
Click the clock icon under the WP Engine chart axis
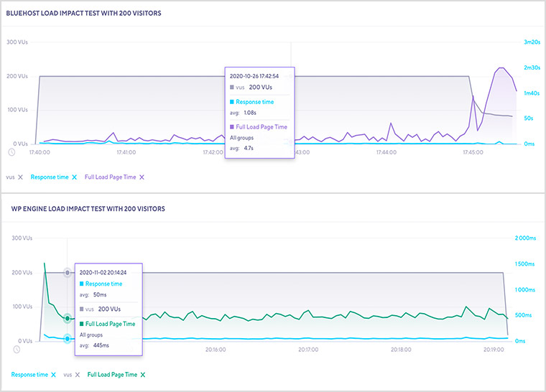pos(17,349)
